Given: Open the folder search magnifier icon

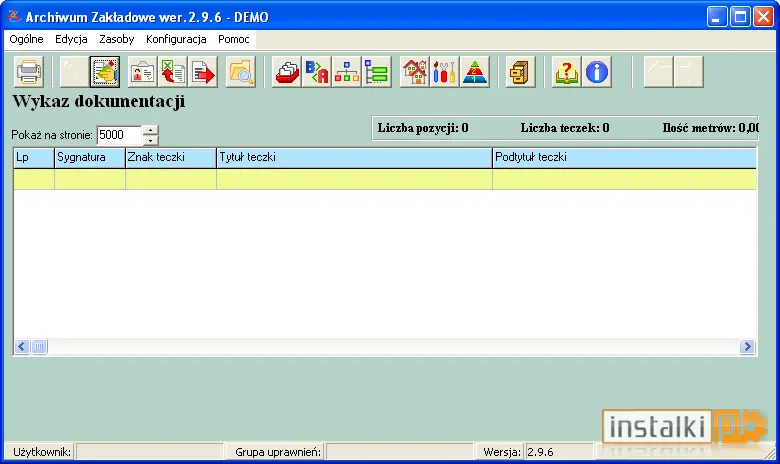Looking at the screenshot, I should pos(241,72).
